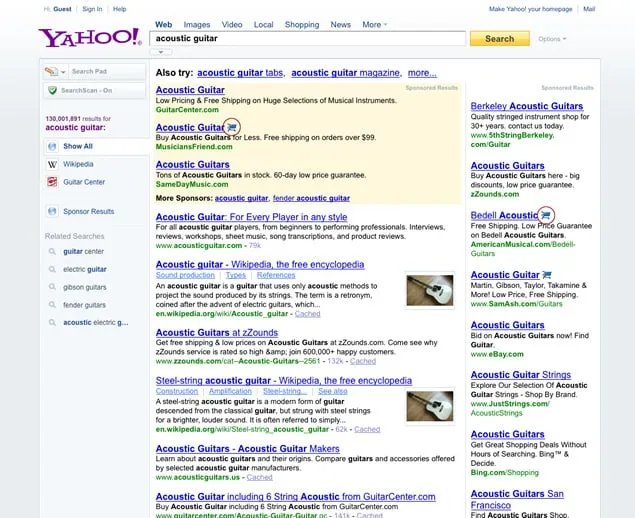Open Acoustic guitar Wikipedia result title
Viewport: 635px width, 518px height.
click(x=260, y=264)
